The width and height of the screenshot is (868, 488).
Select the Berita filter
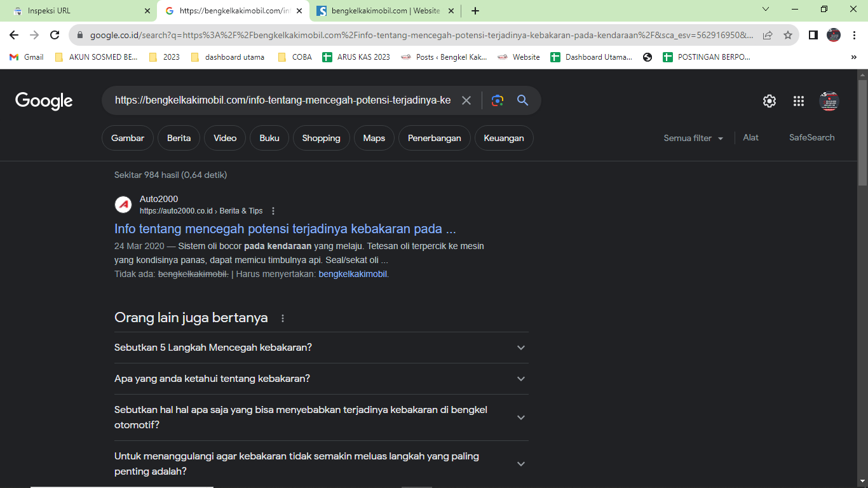click(x=179, y=138)
